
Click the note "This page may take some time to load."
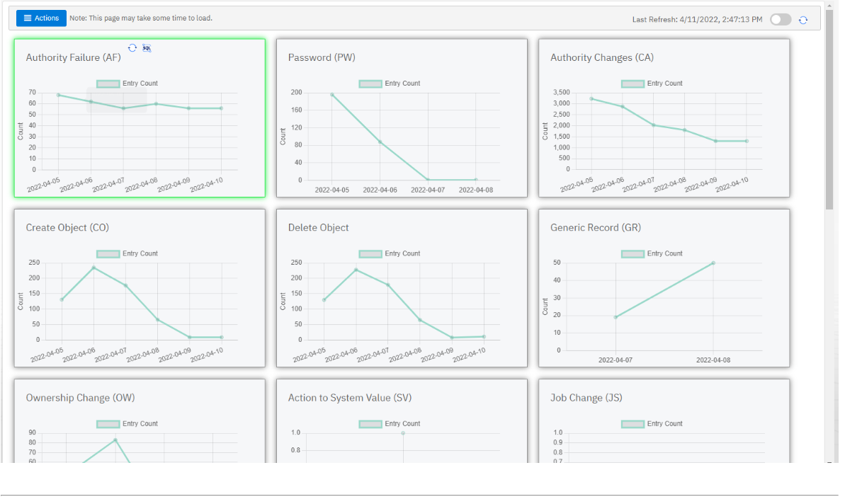pyautogui.click(x=150, y=18)
